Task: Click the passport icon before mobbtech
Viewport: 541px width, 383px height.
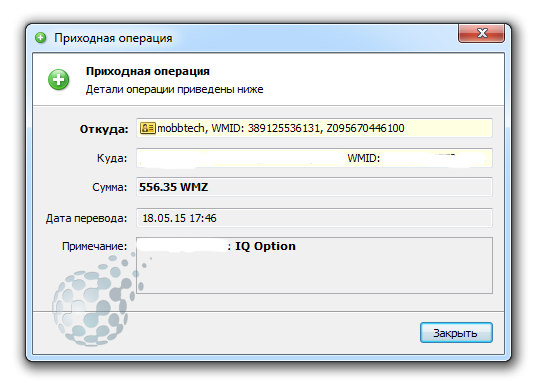Action: coord(148,128)
